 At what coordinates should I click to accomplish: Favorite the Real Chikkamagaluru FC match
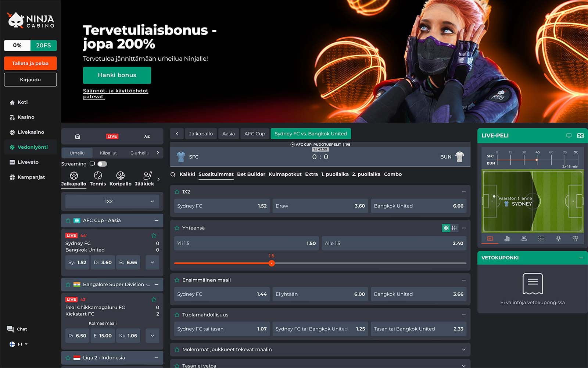pos(154,300)
